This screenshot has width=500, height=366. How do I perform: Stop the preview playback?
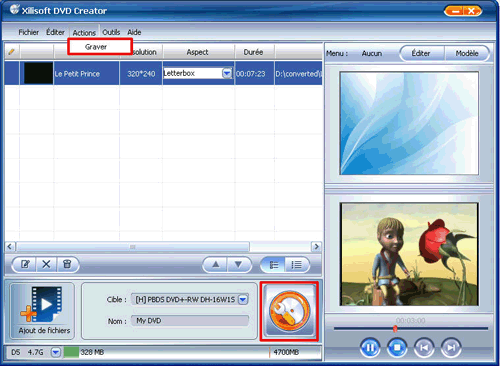pyautogui.click(x=397, y=347)
